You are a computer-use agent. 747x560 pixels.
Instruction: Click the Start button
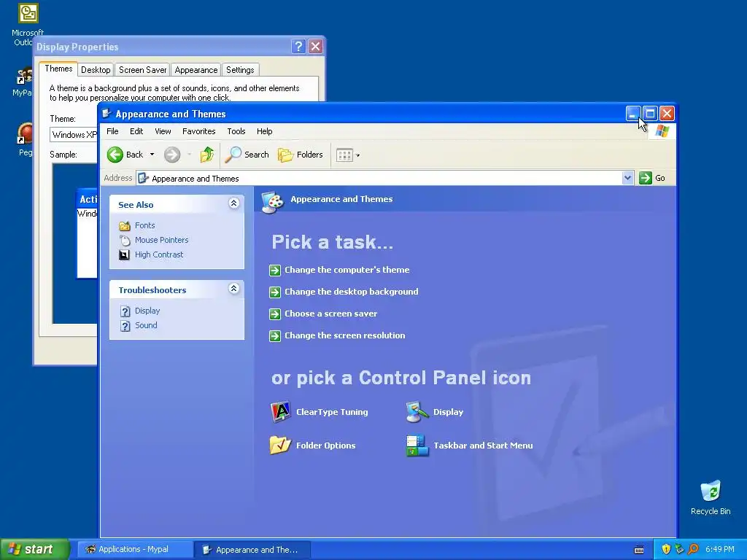click(x=35, y=549)
